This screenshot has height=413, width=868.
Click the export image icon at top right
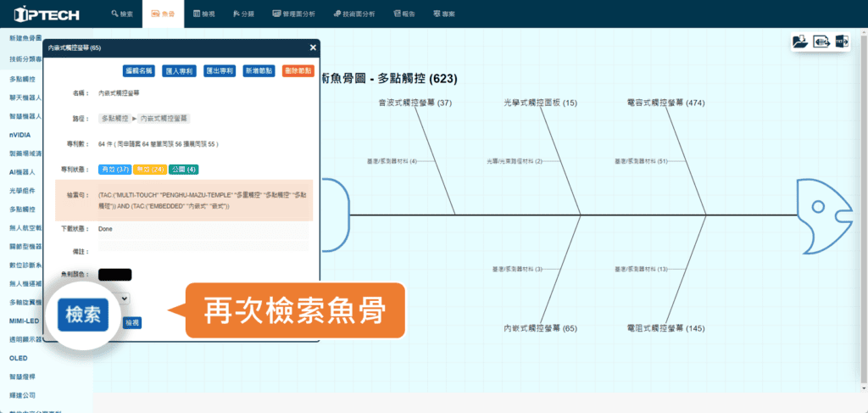(x=821, y=42)
